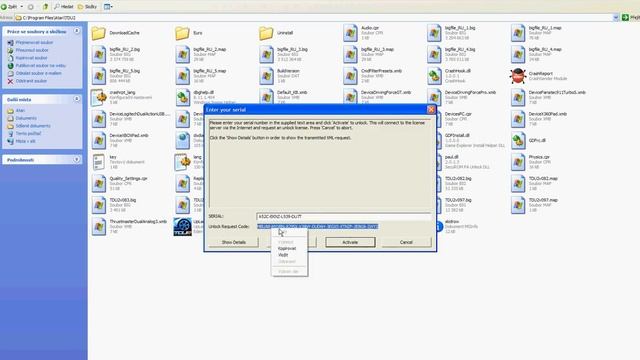This screenshot has height=360, width=640.
Task: Open the Euro folder
Action: (x=182, y=33)
